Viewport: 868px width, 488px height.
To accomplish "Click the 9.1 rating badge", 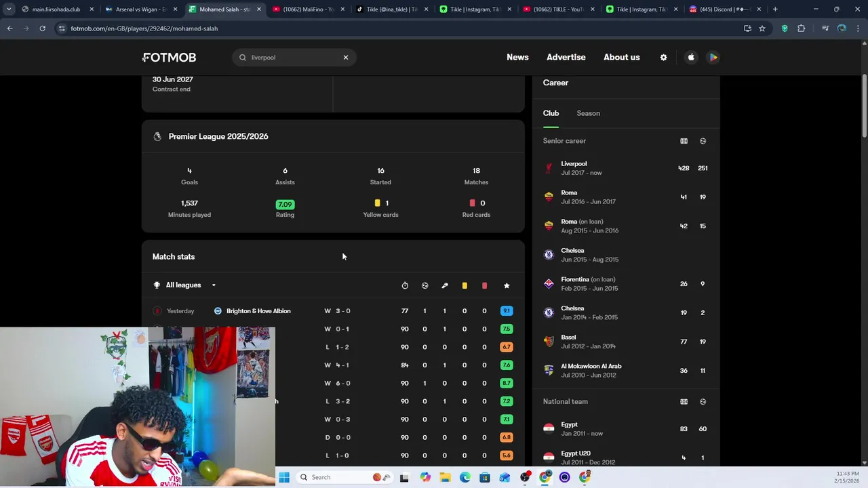I will click(x=507, y=311).
